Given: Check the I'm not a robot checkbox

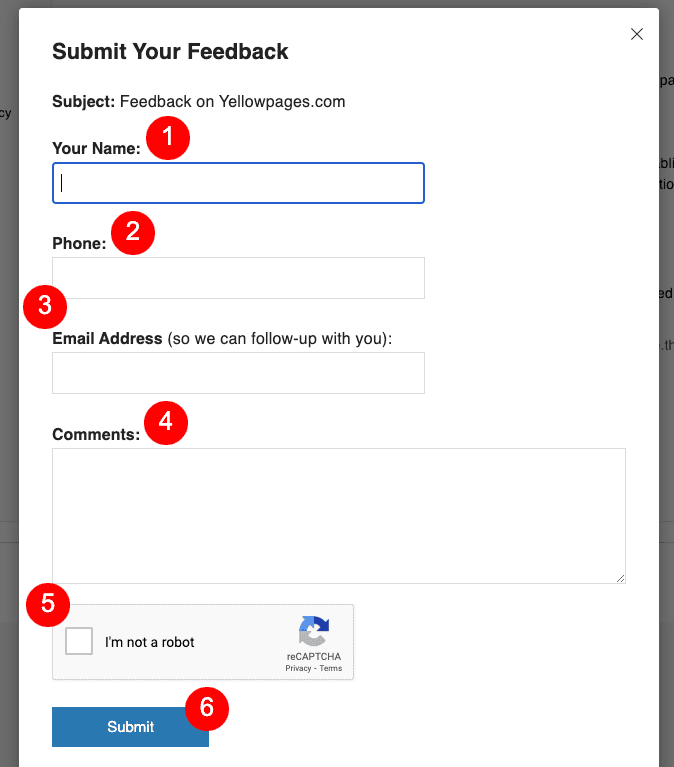Looking at the screenshot, I should coord(79,641).
